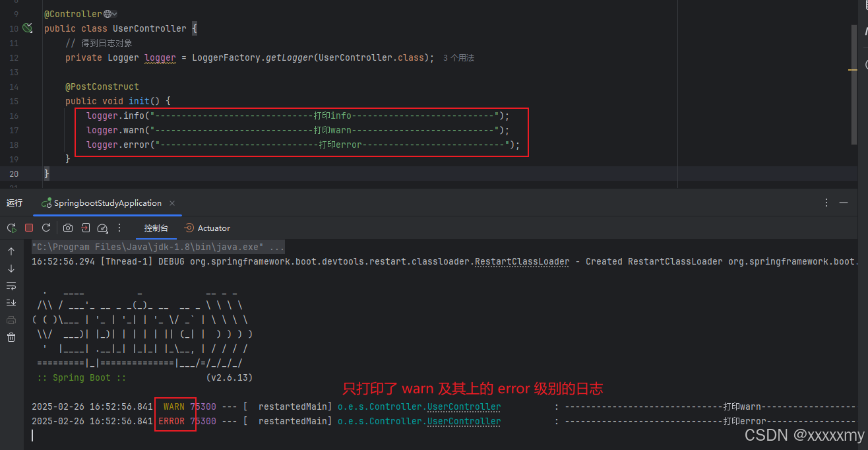
Task: Click the UserController class name on line 10
Action: click(x=150, y=28)
